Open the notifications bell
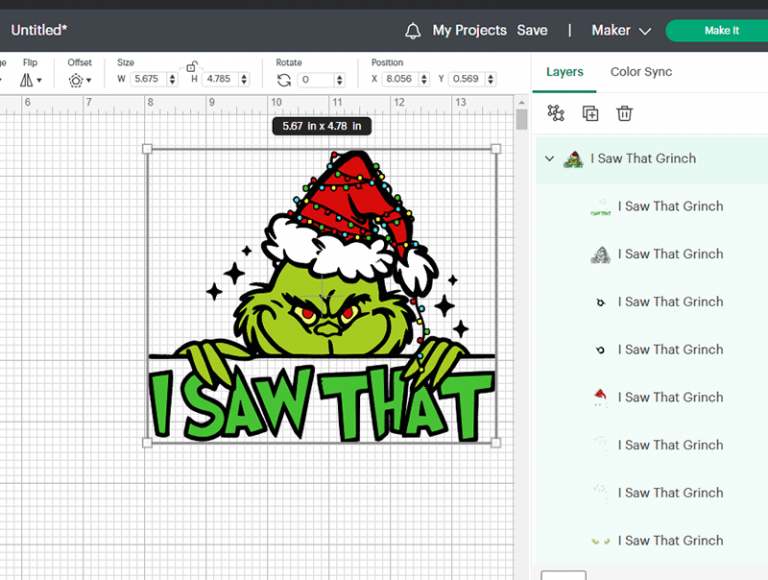Screen dimensions: 768x580 [x=412, y=31]
